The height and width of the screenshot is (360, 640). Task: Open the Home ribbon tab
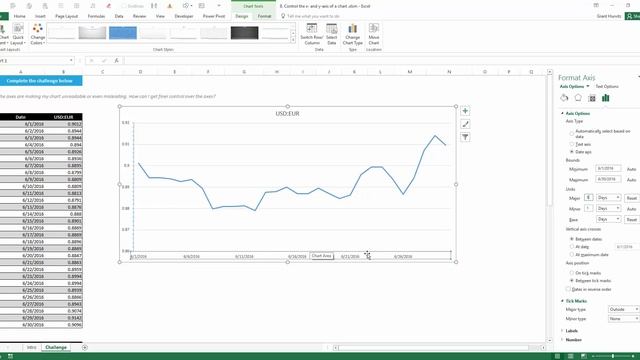[20, 16]
